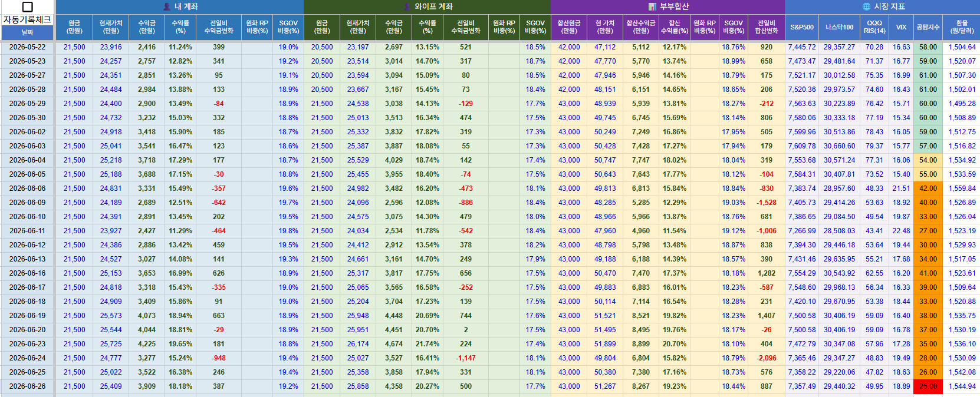Click the green 61.00 cell for 2026-05-27
Viewport: 980px width, 397px height.
coord(928,75)
